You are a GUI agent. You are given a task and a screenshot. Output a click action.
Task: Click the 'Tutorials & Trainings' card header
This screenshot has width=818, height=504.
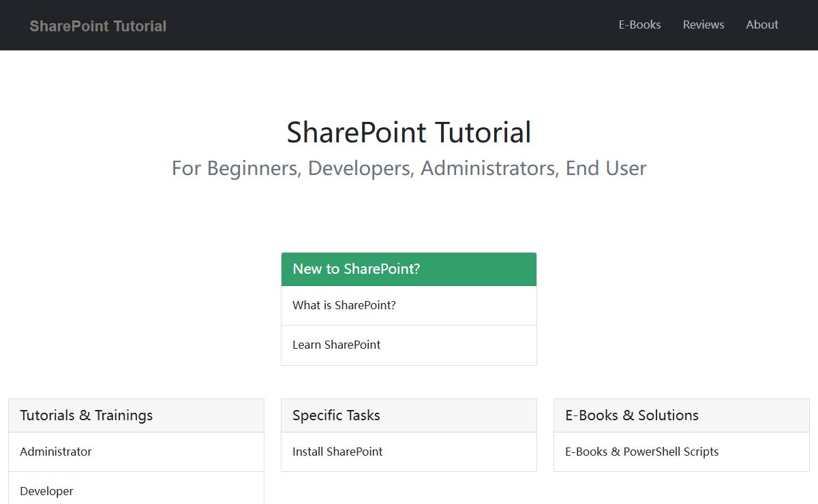pos(136,415)
